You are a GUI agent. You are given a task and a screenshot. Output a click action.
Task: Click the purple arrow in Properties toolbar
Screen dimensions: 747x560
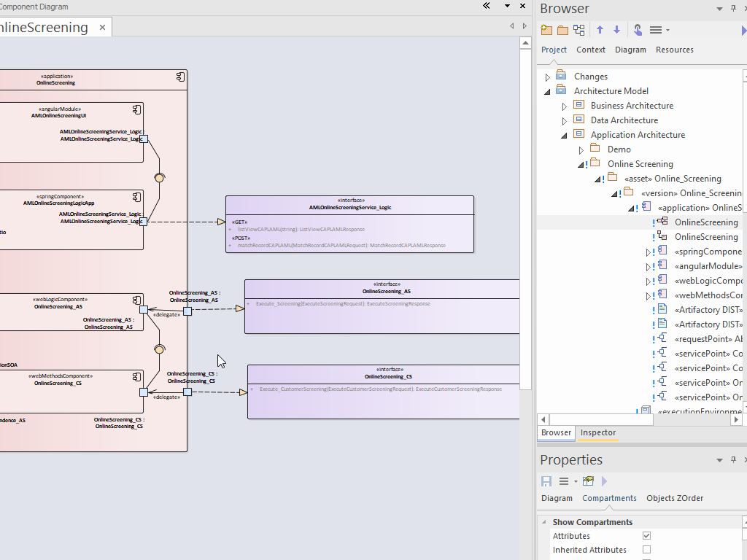[604, 481]
